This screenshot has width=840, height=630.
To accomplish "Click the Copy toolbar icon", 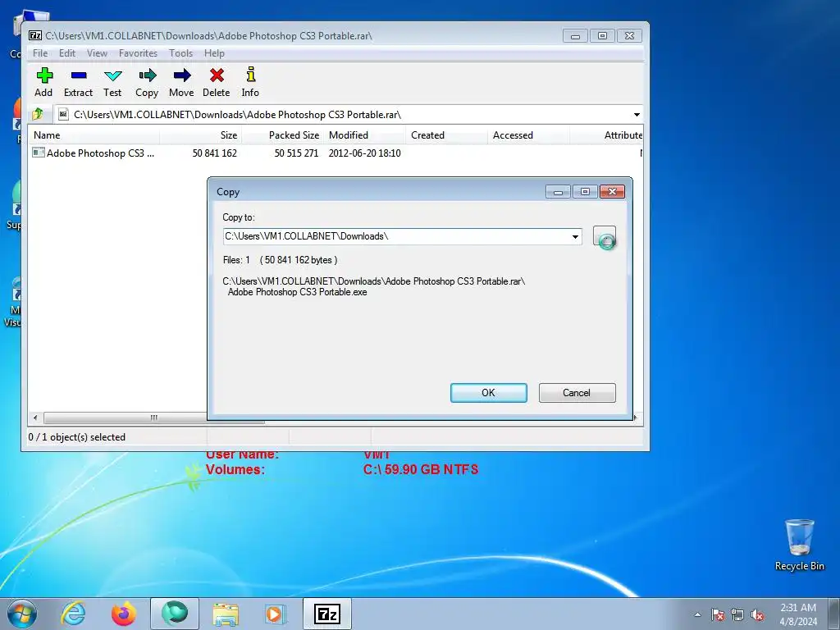I will (147, 82).
